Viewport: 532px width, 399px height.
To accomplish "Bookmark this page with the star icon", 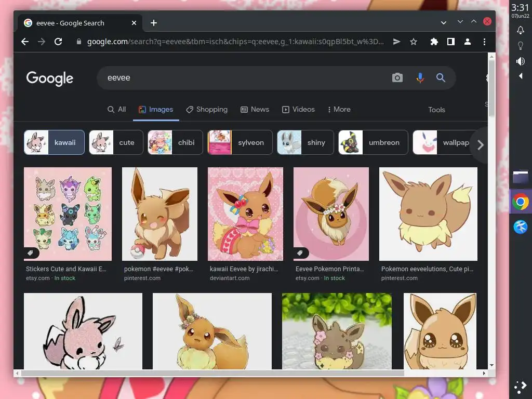I will click(x=413, y=42).
